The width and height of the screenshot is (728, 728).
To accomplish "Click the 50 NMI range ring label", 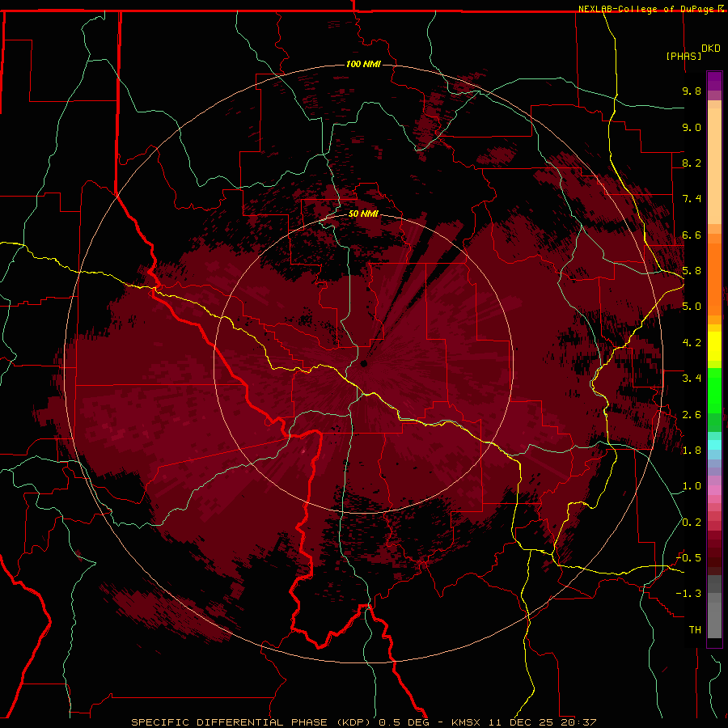I will coord(363,214).
